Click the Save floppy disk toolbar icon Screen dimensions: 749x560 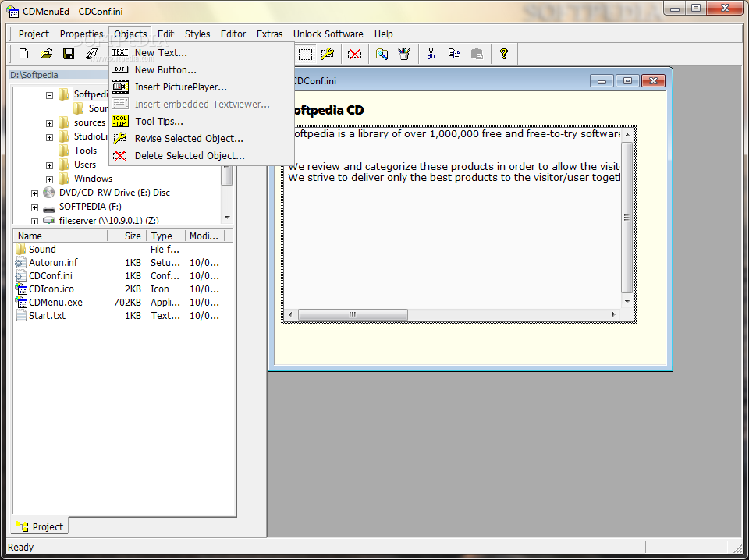coord(69,54)
